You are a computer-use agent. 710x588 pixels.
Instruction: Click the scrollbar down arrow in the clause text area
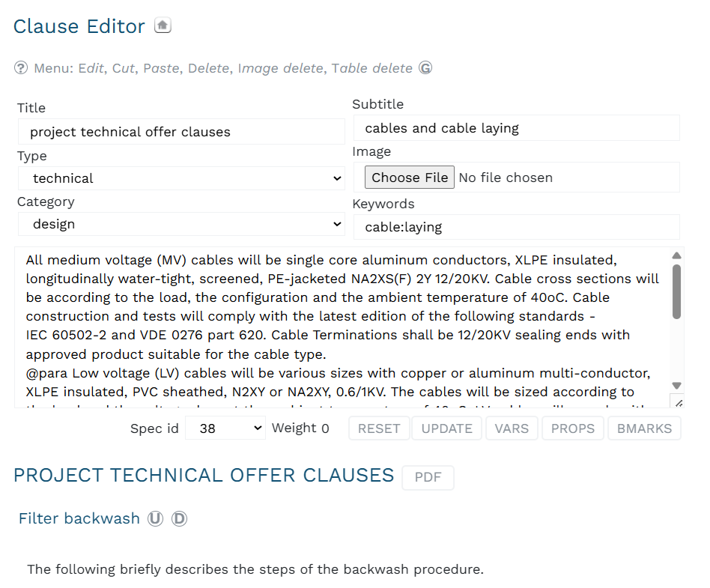(676, 386)
